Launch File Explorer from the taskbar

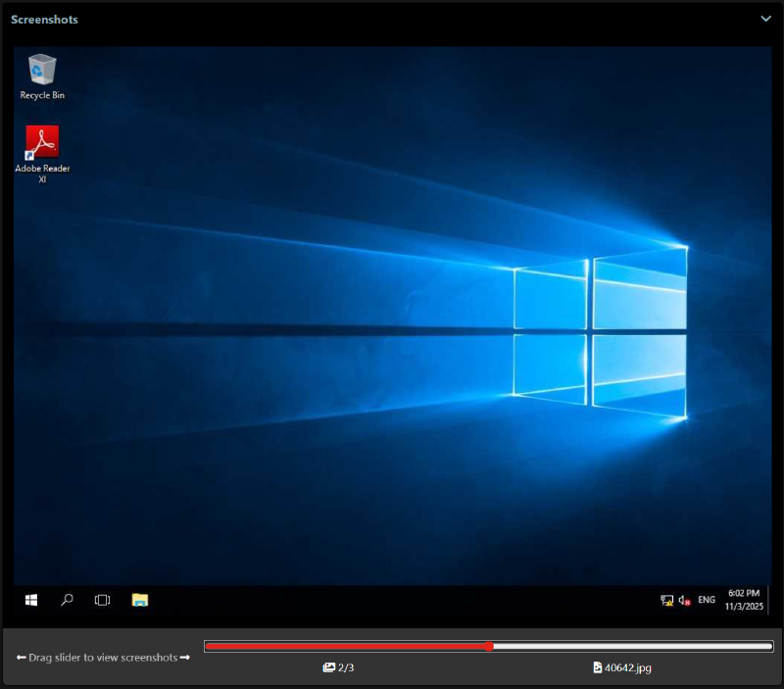pos(139,600)
